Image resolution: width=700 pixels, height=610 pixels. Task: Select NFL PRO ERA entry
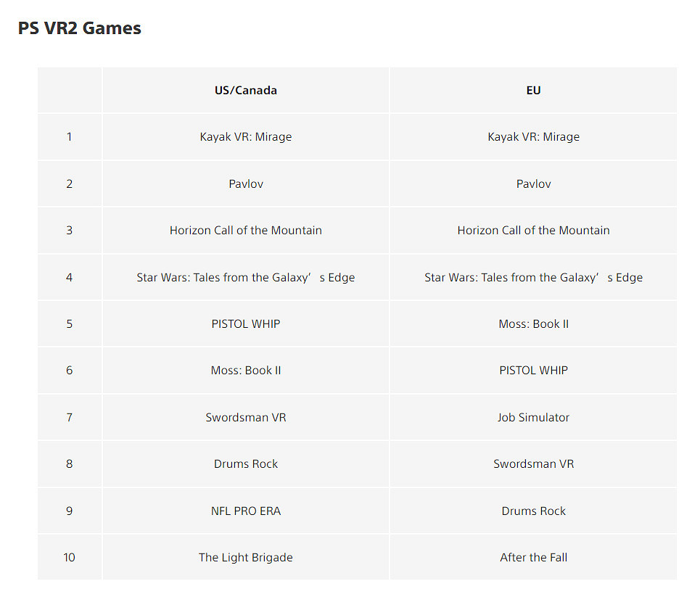click(245, 511)
